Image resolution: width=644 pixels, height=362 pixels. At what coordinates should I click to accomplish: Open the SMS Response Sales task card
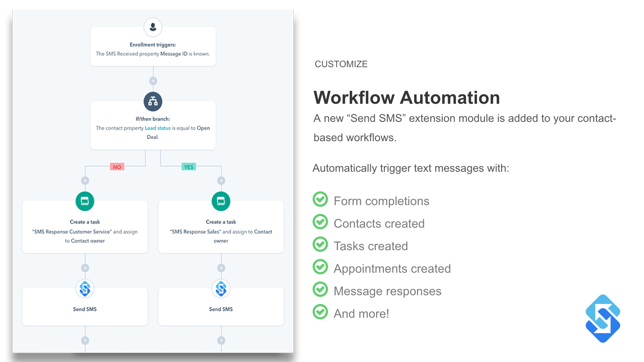[x=221, y=232]
